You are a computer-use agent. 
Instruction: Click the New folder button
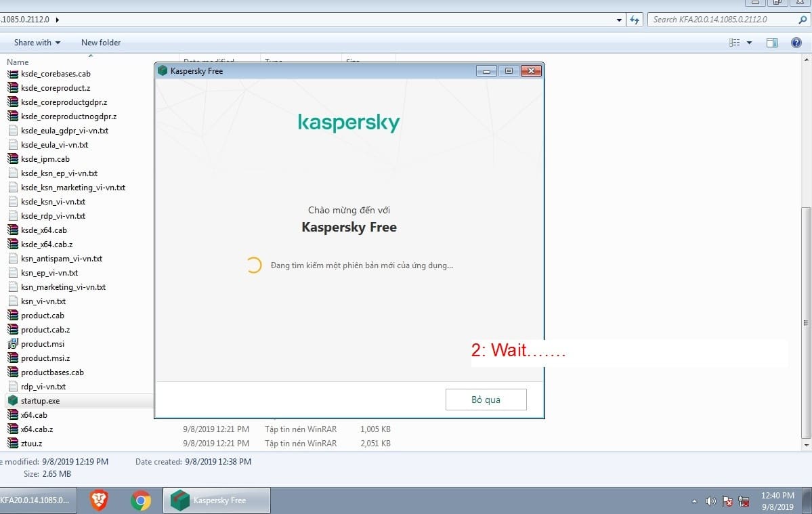coord(101,43)
